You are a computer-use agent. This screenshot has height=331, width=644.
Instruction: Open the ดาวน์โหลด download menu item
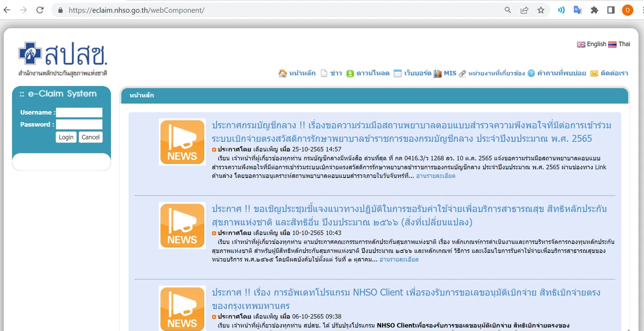coord(368,73)
